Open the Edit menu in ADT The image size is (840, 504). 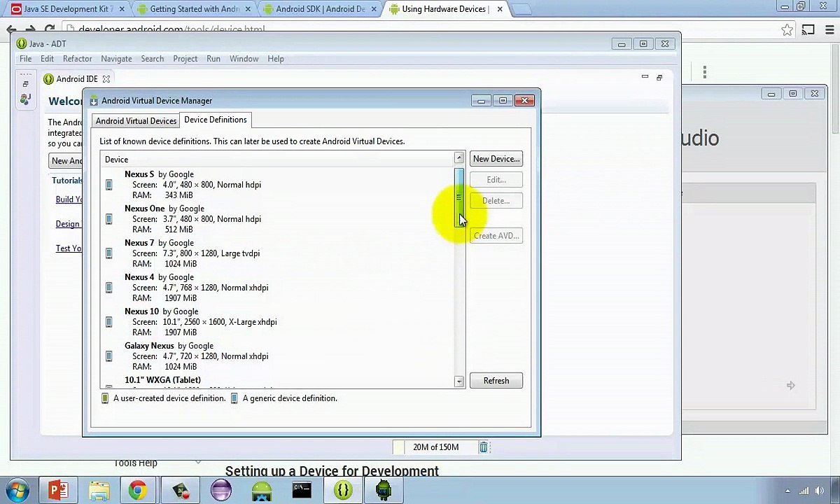click(x=47, y=59)
